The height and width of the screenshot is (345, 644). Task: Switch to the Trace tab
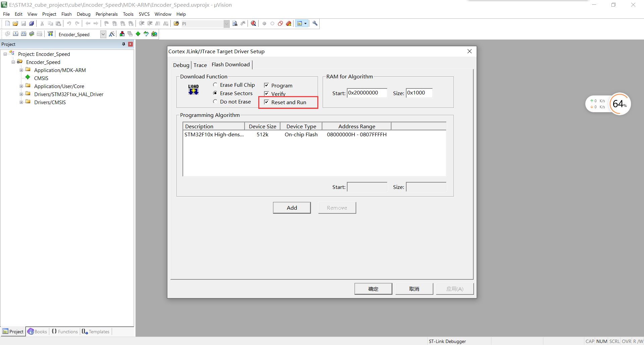200,65
